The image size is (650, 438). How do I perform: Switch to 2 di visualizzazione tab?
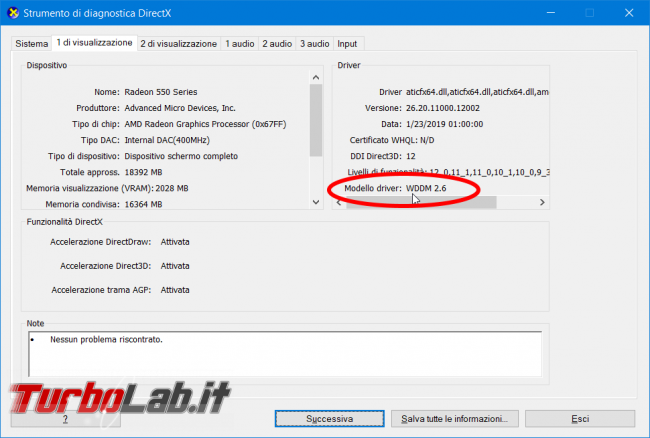tap(178, 44)
